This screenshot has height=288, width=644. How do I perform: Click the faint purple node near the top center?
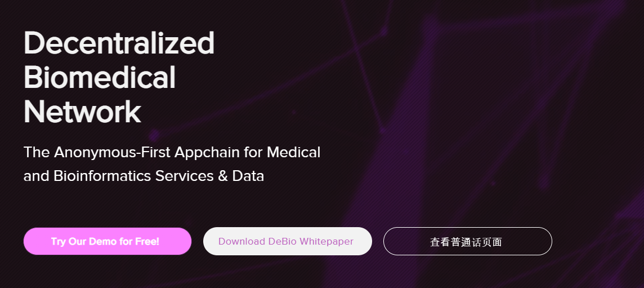click(x=384, y=30)
